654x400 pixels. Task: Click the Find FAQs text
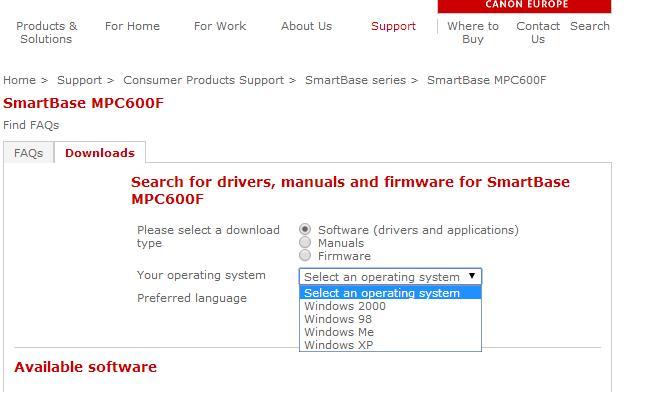(x=31, y=125)
